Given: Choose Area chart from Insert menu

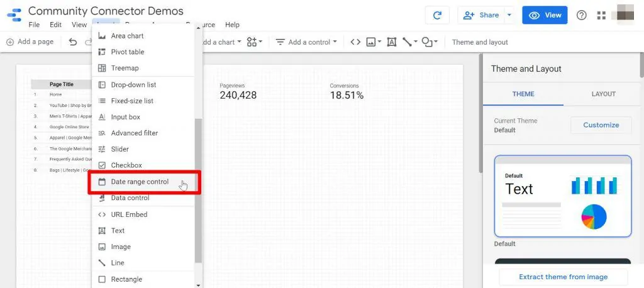Looking at the screenshot, I should click(143, 36).
